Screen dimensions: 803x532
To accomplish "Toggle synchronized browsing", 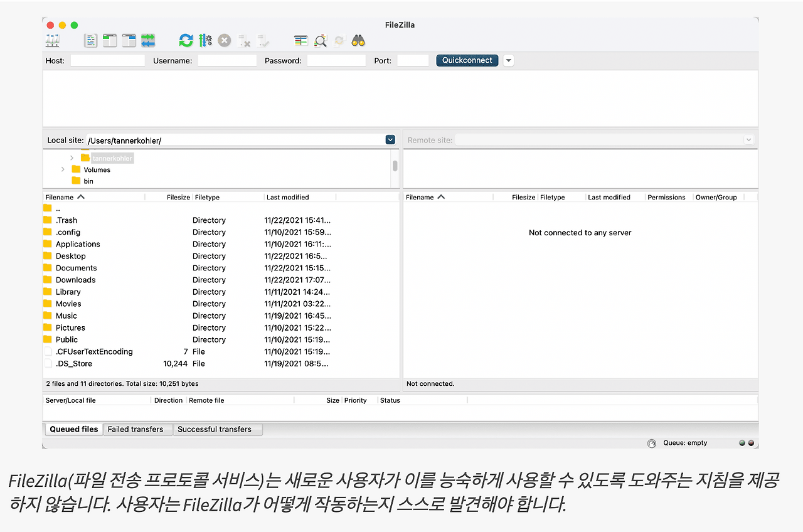I will pos(339,41).
